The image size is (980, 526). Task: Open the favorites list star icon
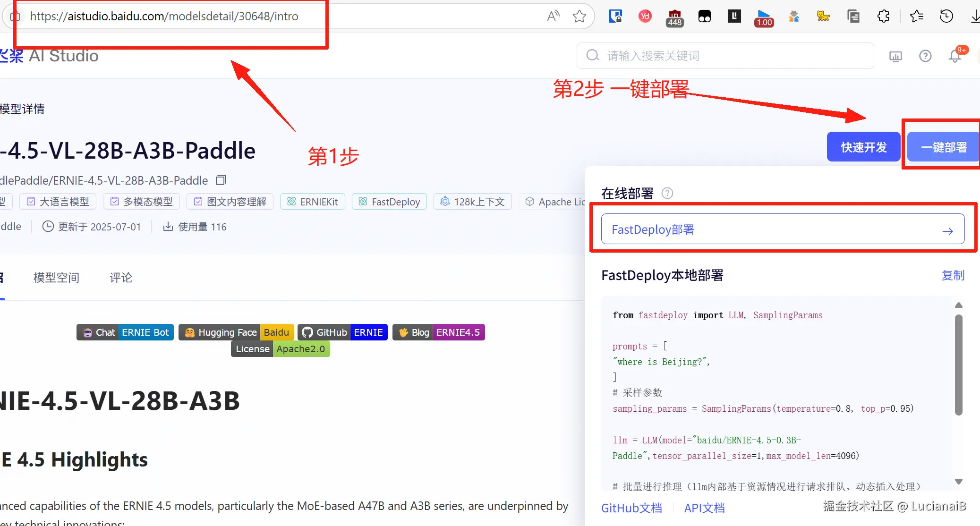coord(916,17)
